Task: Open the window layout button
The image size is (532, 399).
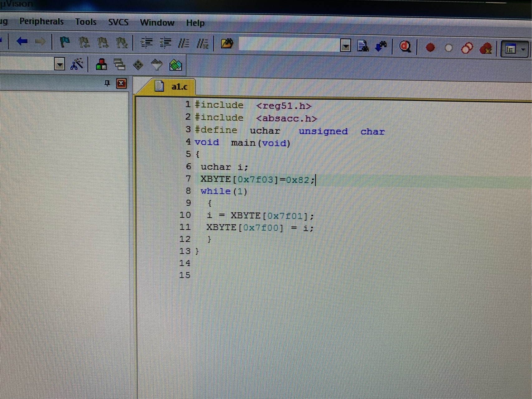Action: point(510,49)
